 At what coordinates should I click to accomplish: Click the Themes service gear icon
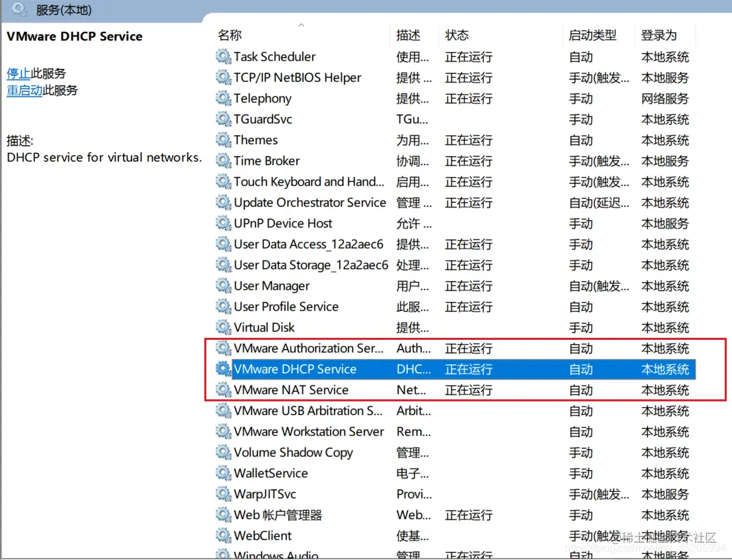point(223,140)
